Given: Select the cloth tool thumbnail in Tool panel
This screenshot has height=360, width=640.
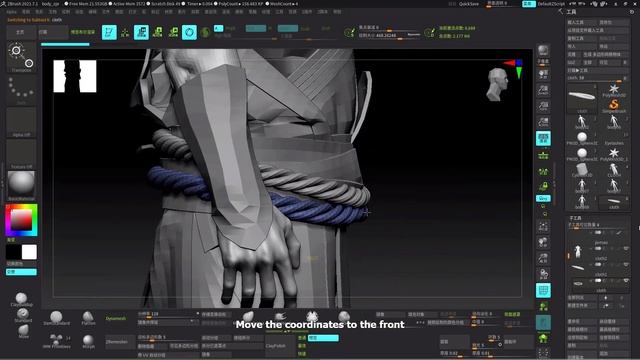Looking at the screenshot, I should [x=582, y=98].
